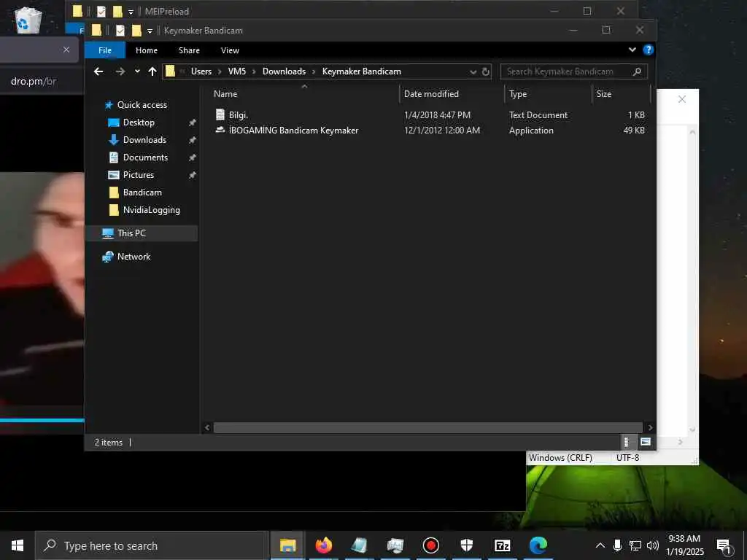
Task: Go back with the left arrow button
Action: [98, 71]
